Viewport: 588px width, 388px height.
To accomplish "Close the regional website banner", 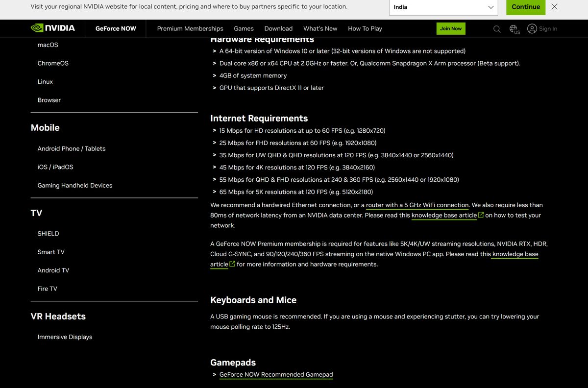I will click(555, 7).
